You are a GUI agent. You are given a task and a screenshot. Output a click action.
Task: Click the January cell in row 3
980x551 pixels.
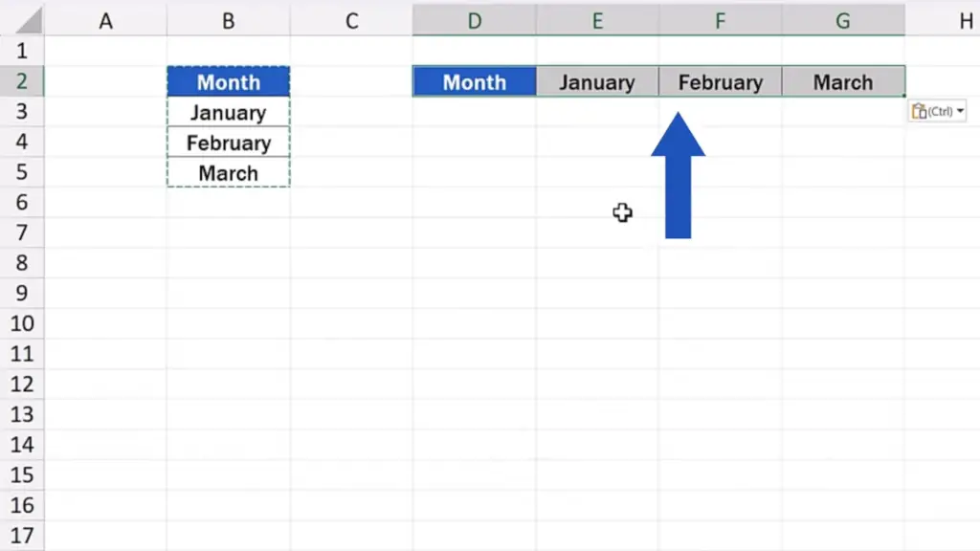click(x=228, y=113)
